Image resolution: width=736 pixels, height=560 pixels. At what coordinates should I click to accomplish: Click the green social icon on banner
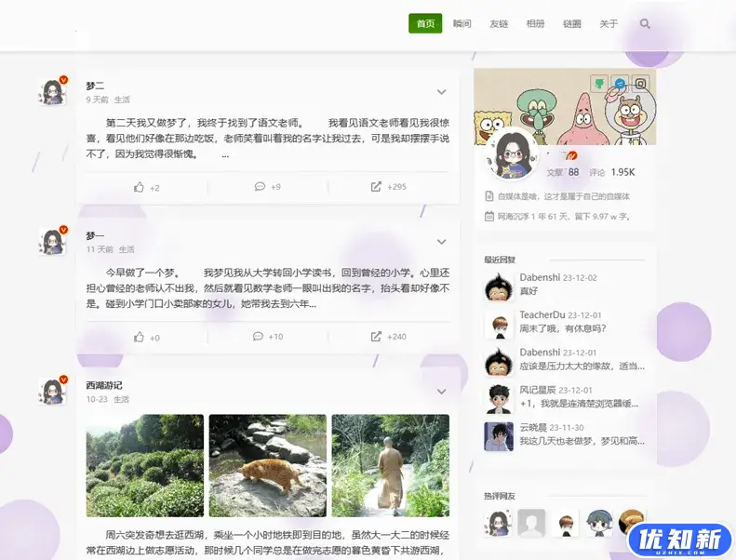tap(599, 84)
